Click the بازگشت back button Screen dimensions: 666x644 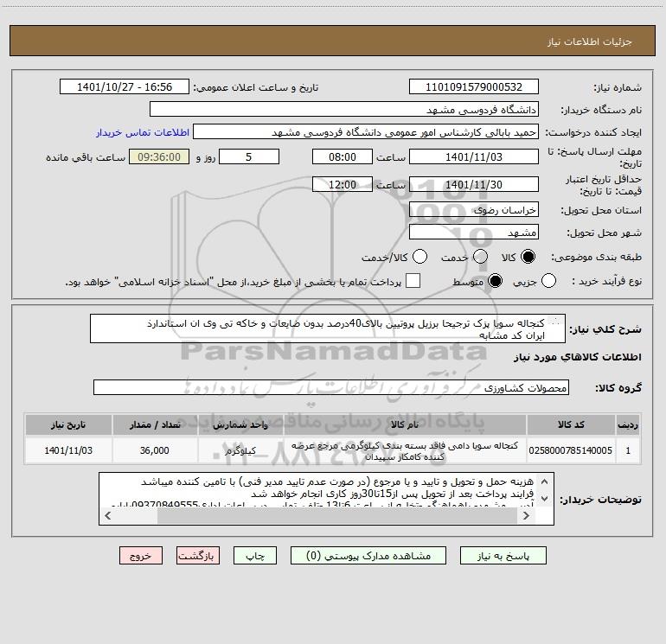(x=198, y=556)
